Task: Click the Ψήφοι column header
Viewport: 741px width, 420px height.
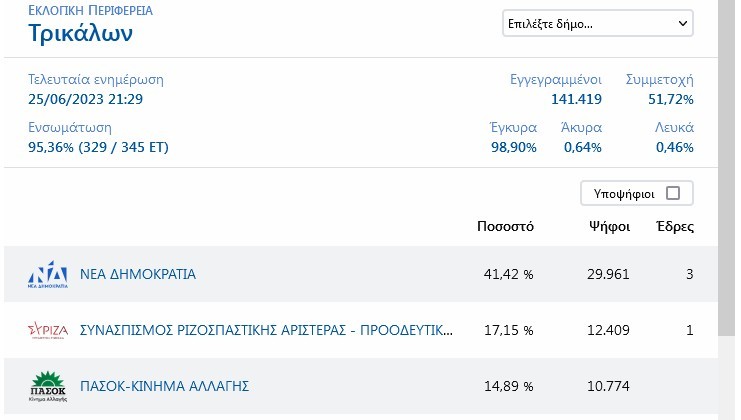Action: pyautogui.click(x=608, y=227)
